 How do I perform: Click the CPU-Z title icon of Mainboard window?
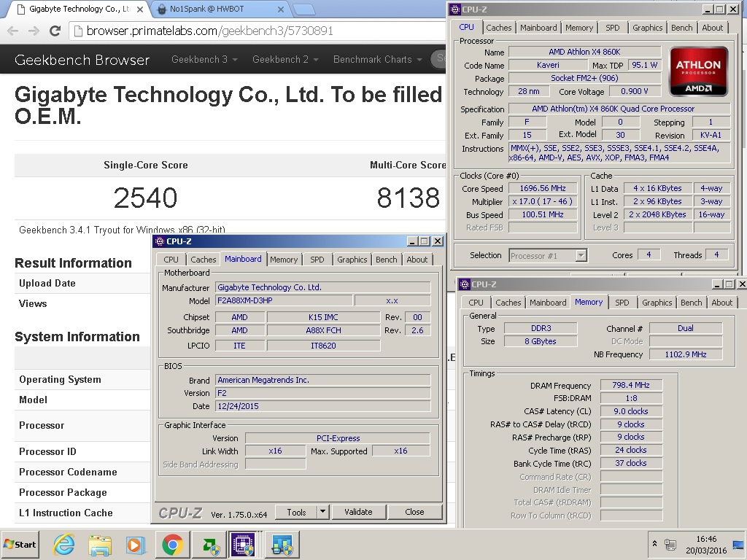click(160, 241)
